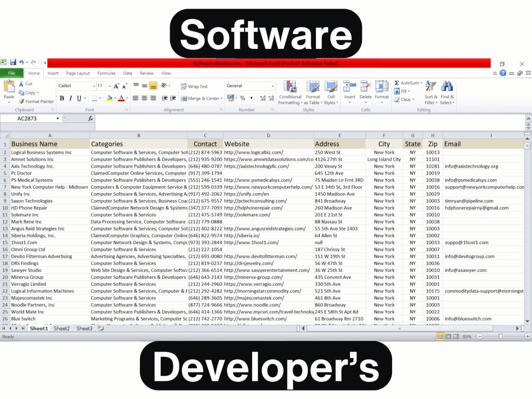
Task: Click the Paste clipboard icon
Action: tap(9, 87)
